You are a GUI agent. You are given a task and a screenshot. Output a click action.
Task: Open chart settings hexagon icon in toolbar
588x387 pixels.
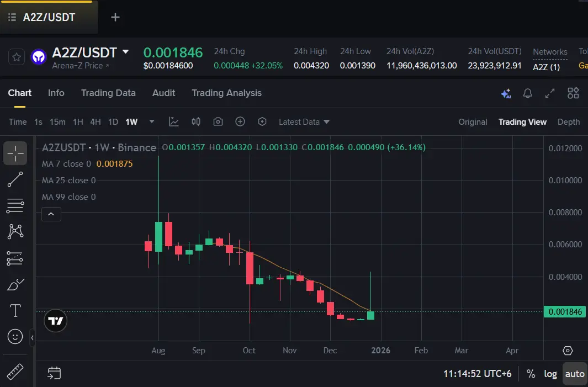[x=262, y=121]
